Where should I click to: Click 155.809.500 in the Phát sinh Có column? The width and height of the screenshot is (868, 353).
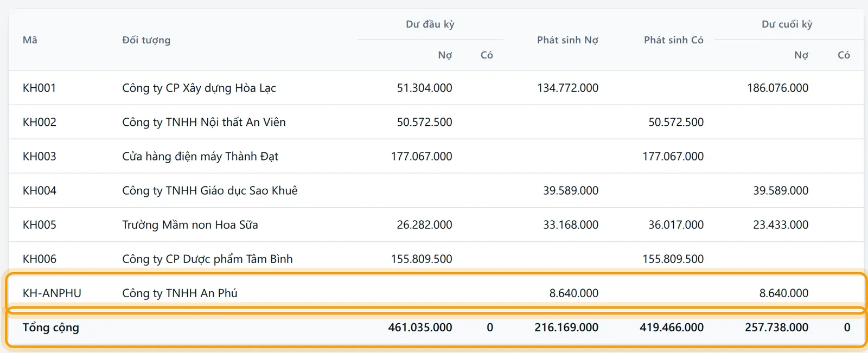673,259
